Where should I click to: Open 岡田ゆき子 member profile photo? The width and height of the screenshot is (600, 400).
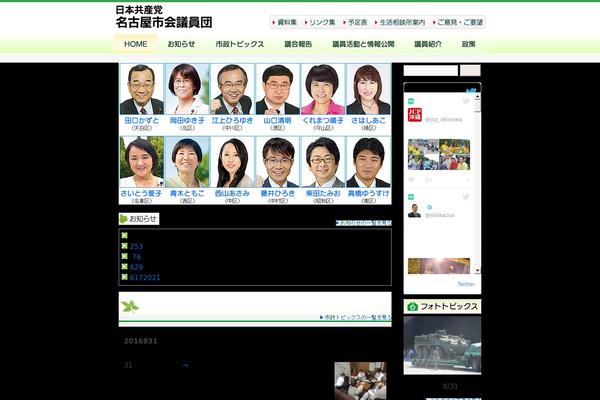(x=187, y=89)
